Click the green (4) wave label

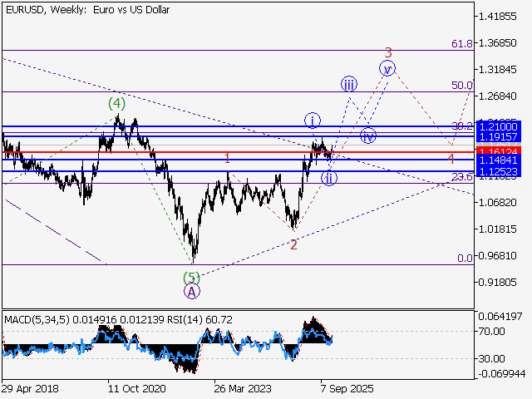click(x=117, y=104)
